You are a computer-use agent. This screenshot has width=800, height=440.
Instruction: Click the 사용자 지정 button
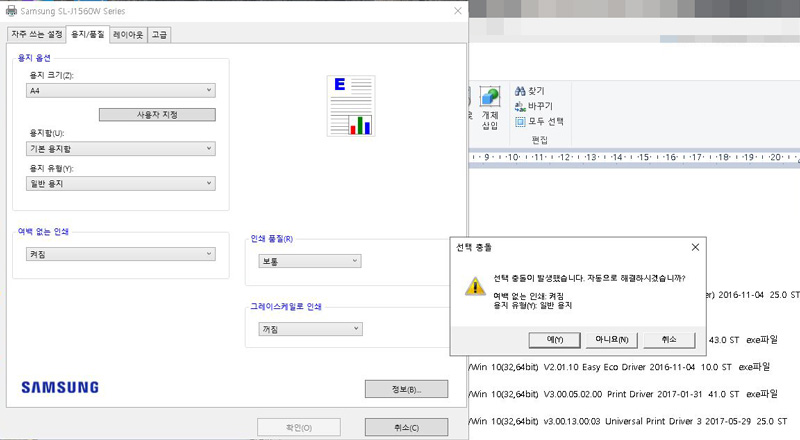[x=157, y=115]
